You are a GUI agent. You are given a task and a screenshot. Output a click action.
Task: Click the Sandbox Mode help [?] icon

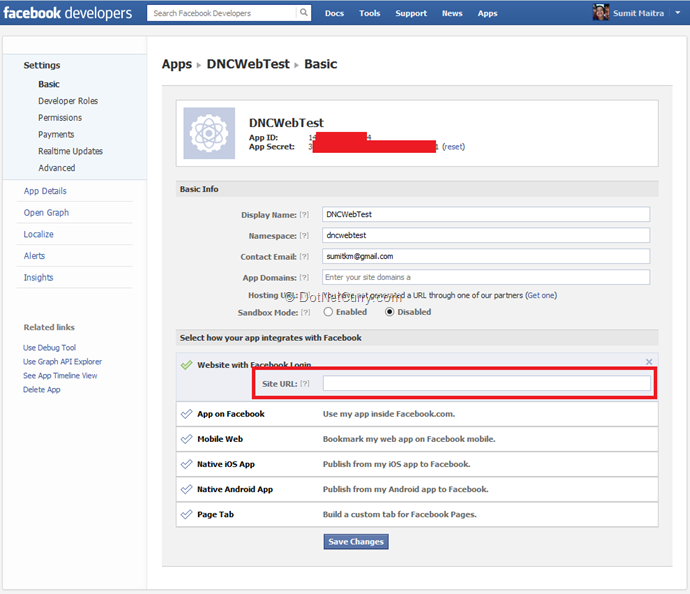tap(305, 312)
